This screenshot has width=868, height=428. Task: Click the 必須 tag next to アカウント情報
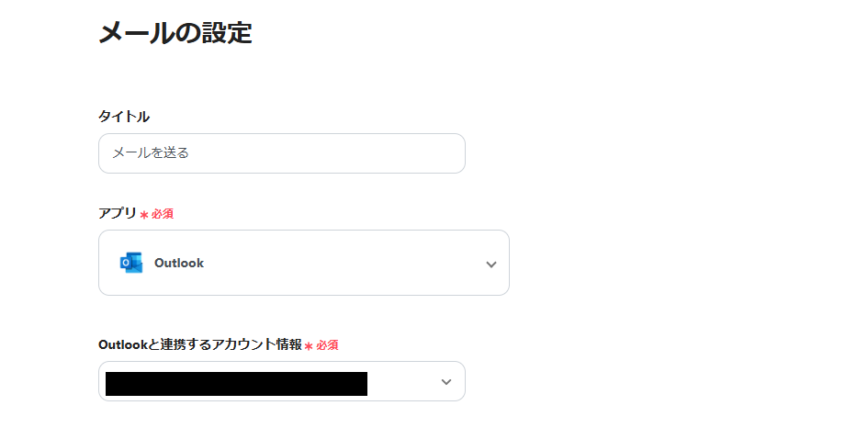point(328,345)
